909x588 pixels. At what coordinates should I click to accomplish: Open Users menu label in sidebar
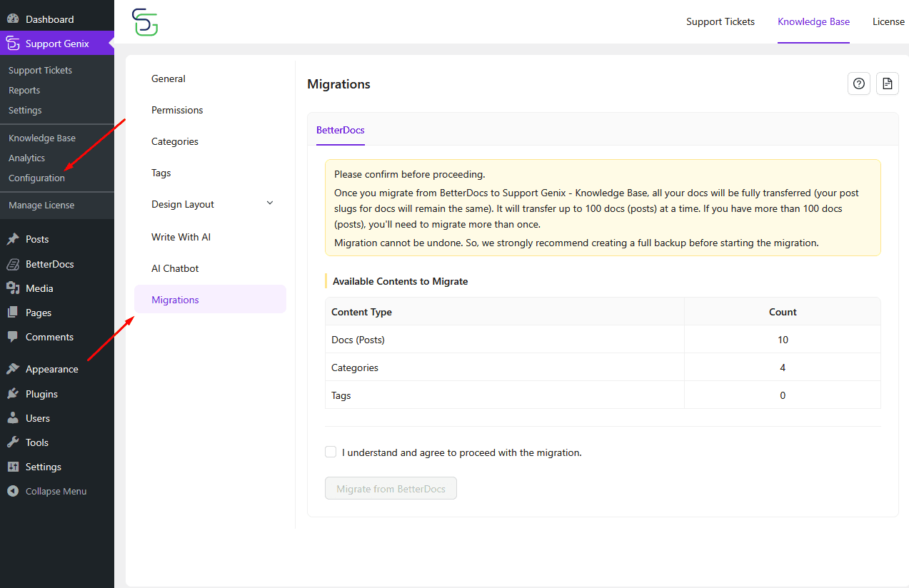38,418
